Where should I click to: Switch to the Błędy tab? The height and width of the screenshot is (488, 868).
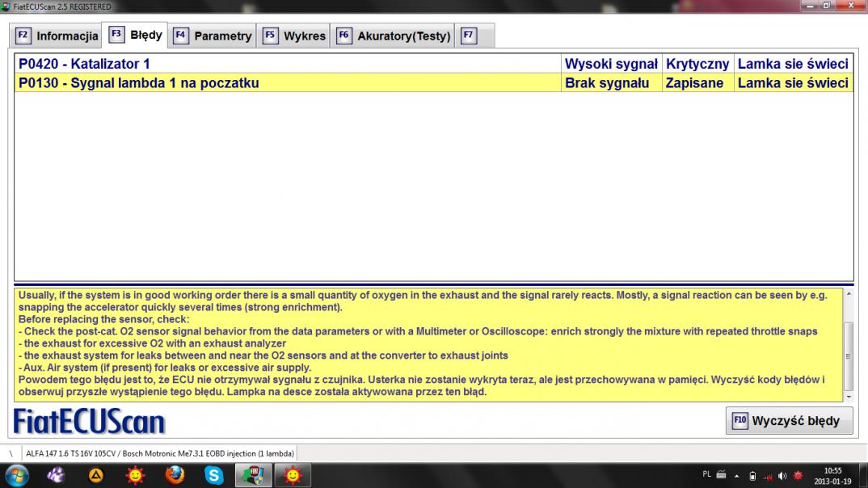(x=135, y=35)
